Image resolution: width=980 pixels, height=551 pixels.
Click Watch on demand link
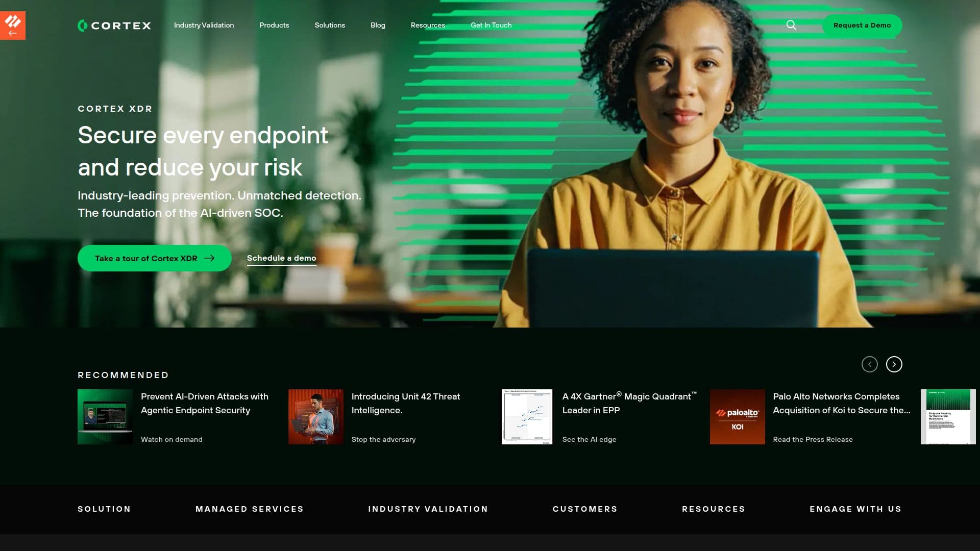click(171, 439)
